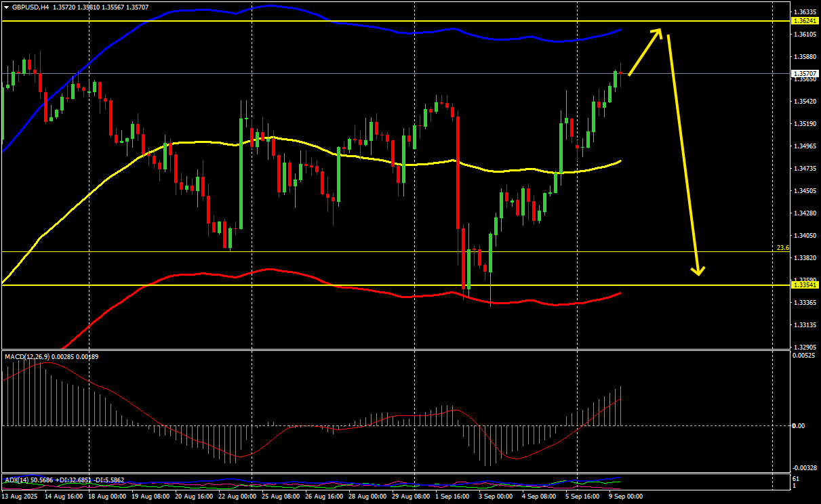
Task: Select the 1.35707 current price tag
Action: click(x=804, y=73)
